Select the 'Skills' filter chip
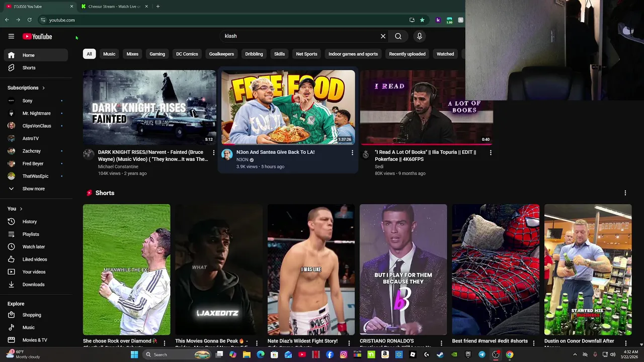The image size is (644, 362). (279, 54)
